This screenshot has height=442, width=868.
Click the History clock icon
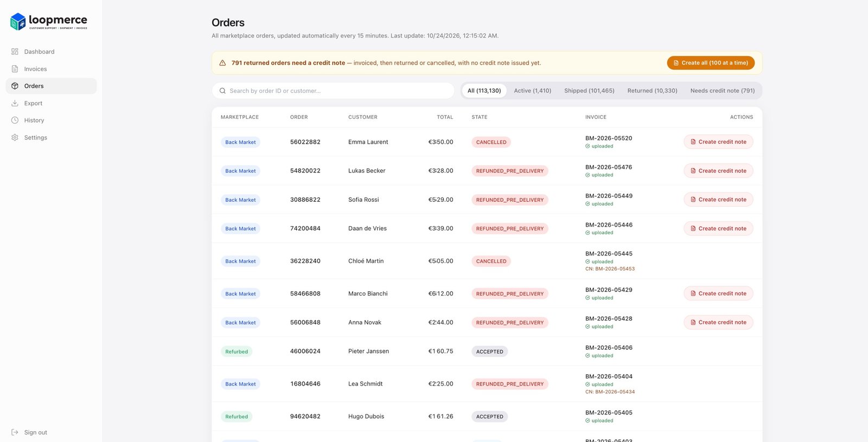point(15,120)
